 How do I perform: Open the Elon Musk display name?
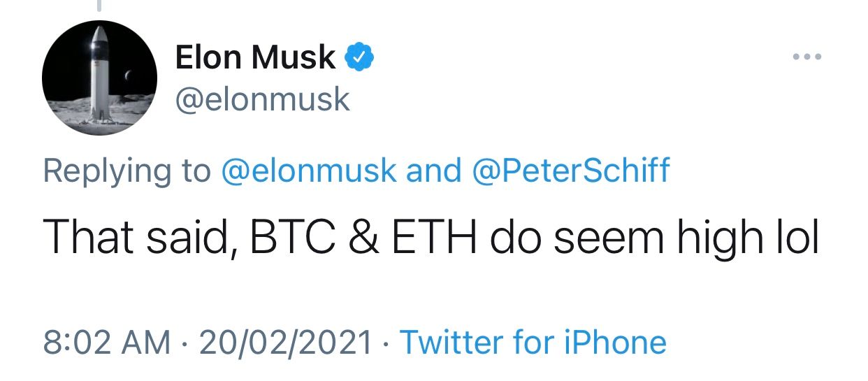[x=256, y=57]
